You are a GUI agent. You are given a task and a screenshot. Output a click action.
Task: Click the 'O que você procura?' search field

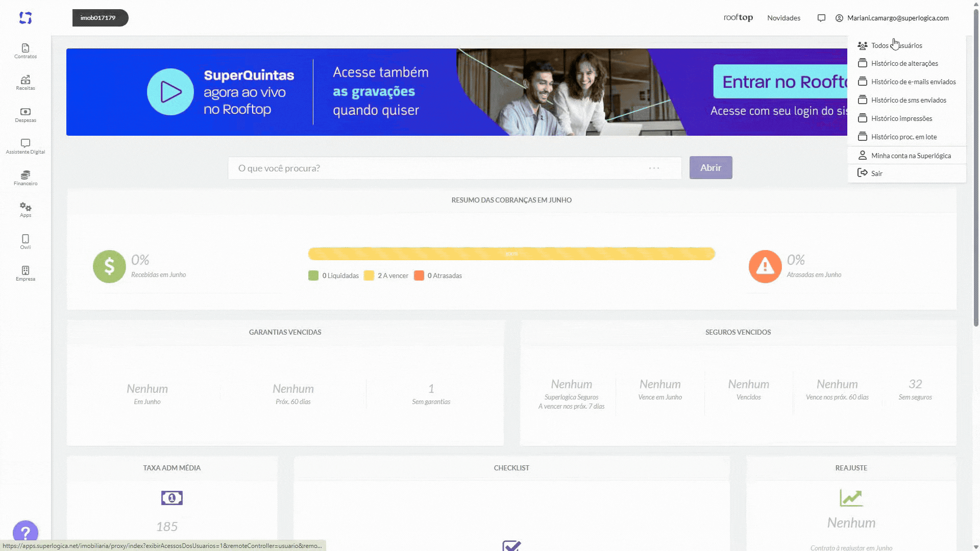click(x=454, y=168)
